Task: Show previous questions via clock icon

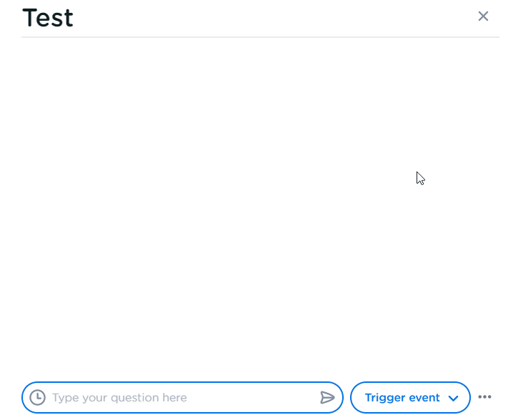Action: (x=37, y=398)
